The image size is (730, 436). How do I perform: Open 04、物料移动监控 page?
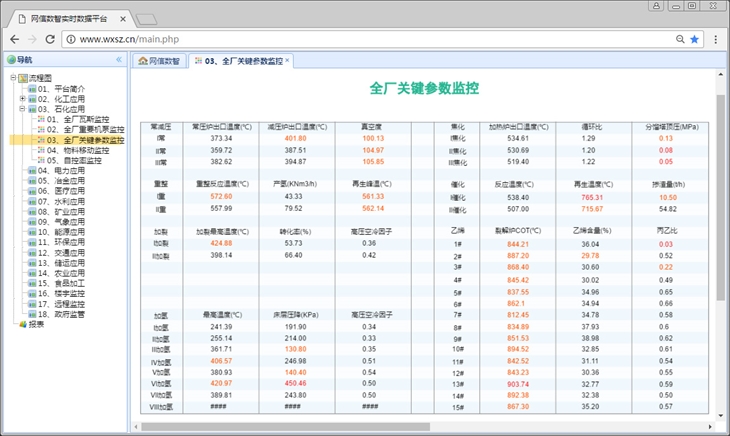[78, 150]
